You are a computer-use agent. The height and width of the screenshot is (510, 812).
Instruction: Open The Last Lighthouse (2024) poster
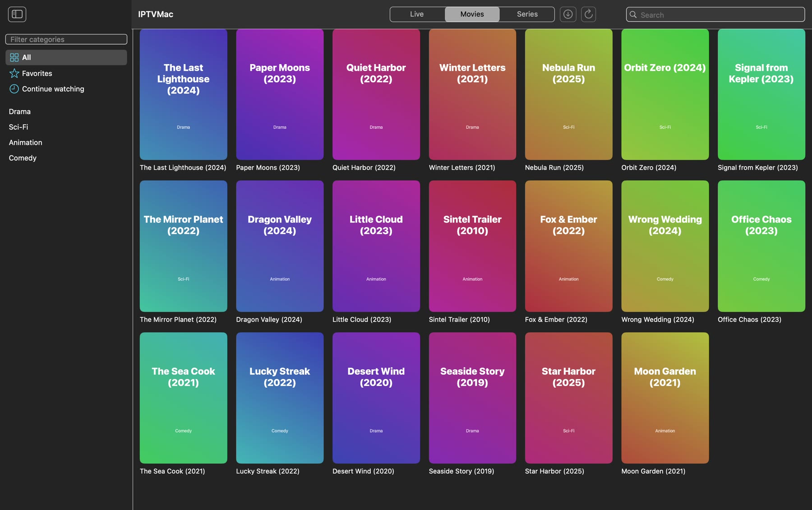[183, 94]
